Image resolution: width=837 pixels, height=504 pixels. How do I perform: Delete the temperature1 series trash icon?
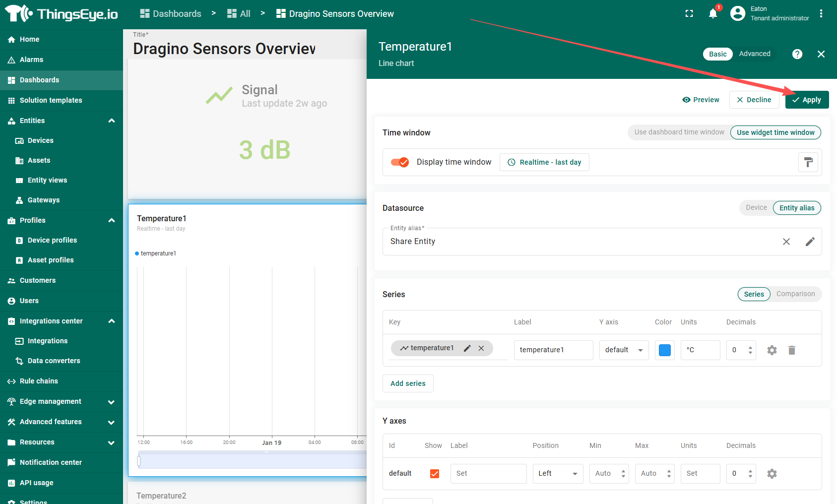click(x=792, y=350)
